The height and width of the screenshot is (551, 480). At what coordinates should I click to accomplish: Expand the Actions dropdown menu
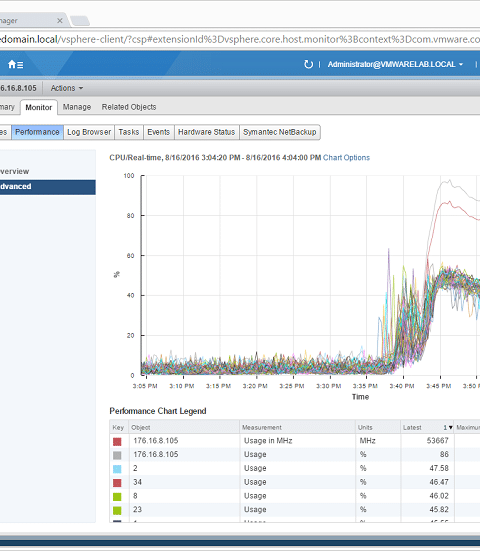coord(67,88)
